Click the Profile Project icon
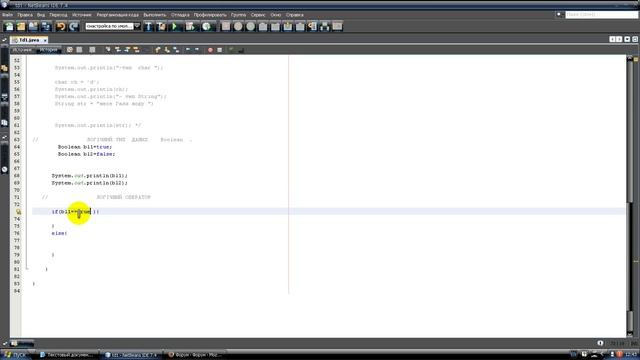Screen dimensions: 640x360 [x=207, y=27]
